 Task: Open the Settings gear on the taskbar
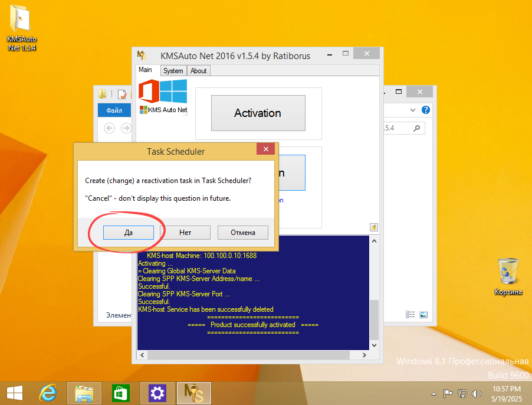click(156, 393)
